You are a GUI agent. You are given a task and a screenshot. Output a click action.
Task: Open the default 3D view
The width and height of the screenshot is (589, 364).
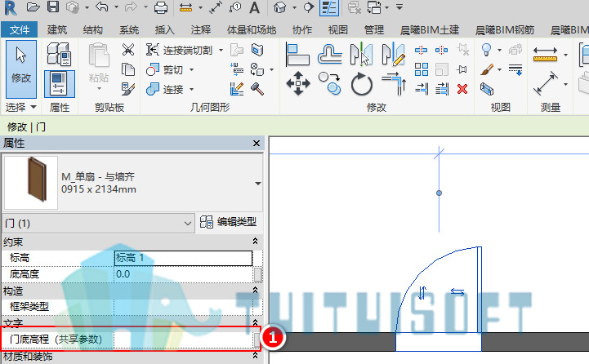click(279, 7)
